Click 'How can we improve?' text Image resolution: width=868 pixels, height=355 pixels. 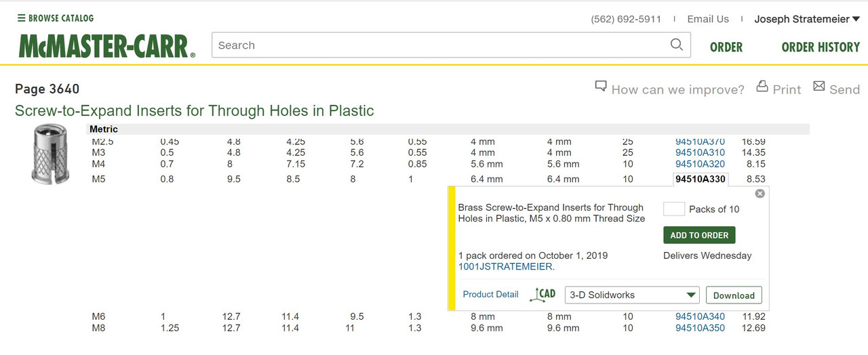pyautogui.click(x=677, y=89)
